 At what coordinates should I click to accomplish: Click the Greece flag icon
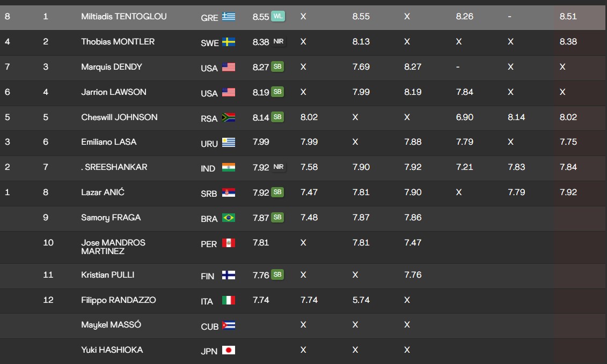tap(229, 17)
